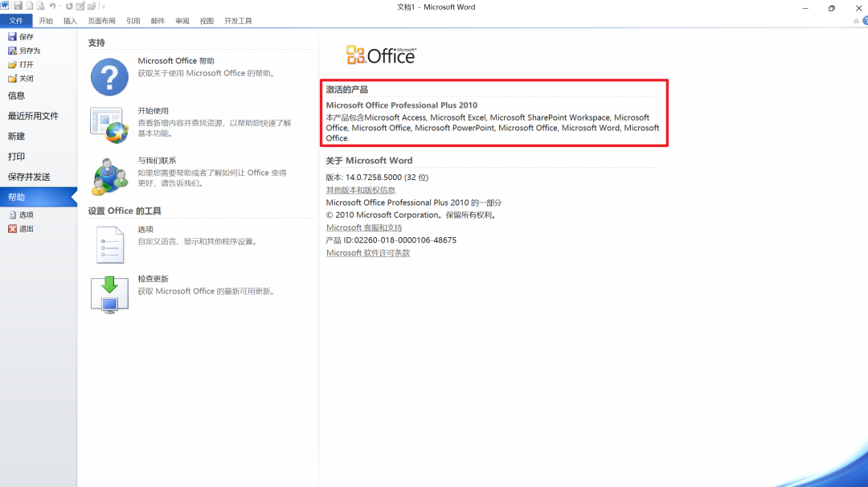Open 选项 in the left backstage menu

click(20, 215)
